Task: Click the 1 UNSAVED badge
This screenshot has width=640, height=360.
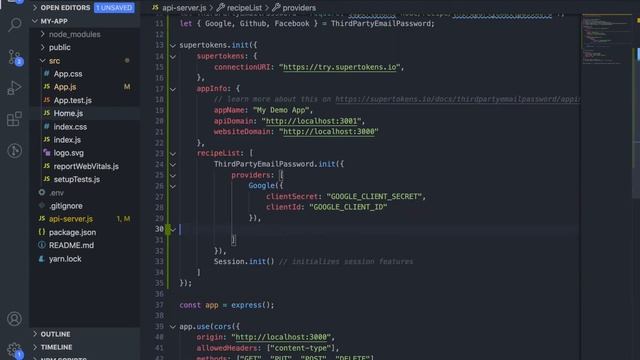Action: [114, 7]
